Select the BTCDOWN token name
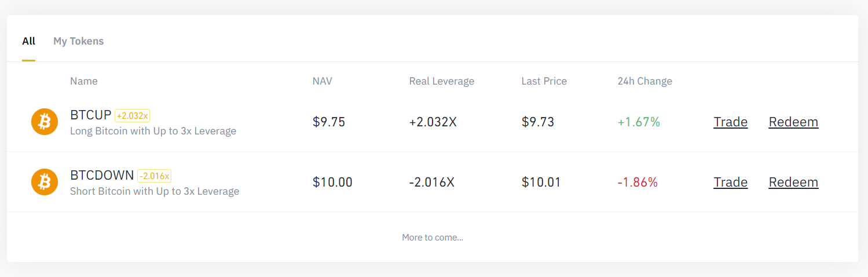The image size is (868, 277). coord(102,175)
